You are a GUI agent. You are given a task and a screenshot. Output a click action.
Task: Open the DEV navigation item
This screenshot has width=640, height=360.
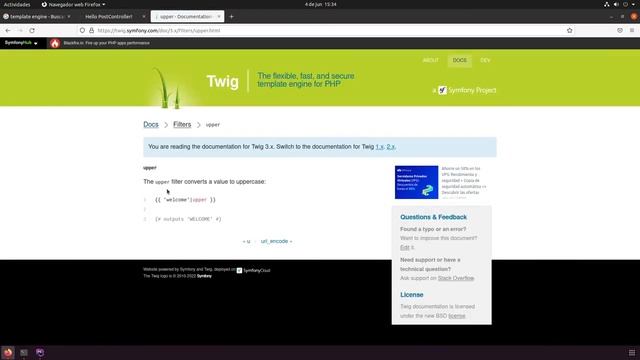point(485,60)
